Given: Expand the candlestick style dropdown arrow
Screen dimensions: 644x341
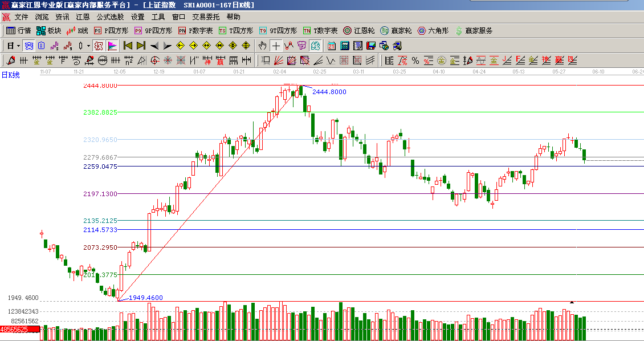Looking at the screenshot, I should [88, 46].
